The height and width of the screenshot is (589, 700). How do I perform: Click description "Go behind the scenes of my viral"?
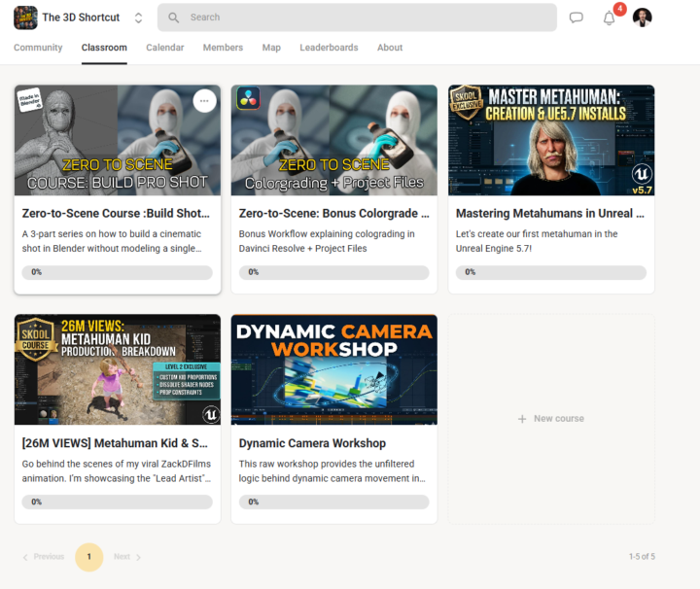point(117,470)
